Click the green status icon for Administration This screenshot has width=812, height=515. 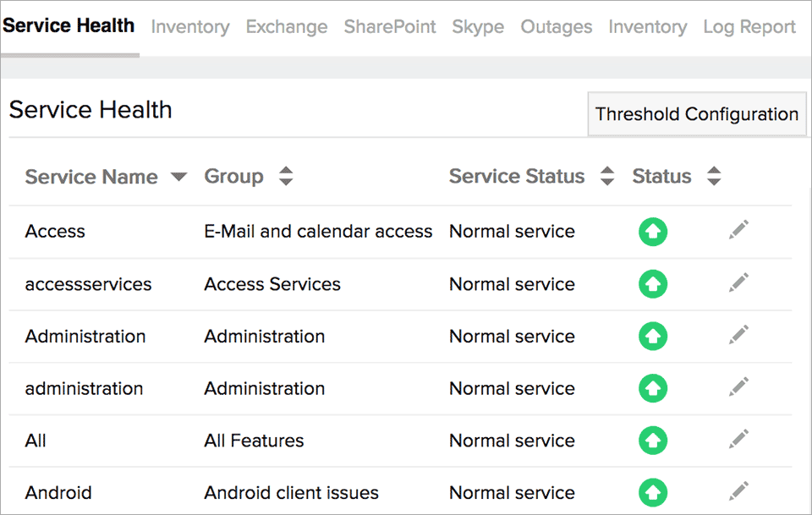[653, 336]
